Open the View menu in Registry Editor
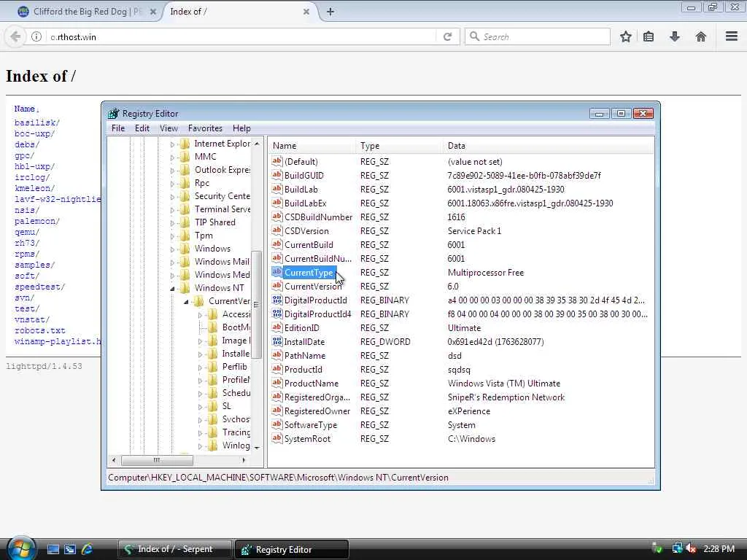This screenshot has height=560, width=747. (x=169, y=128)
